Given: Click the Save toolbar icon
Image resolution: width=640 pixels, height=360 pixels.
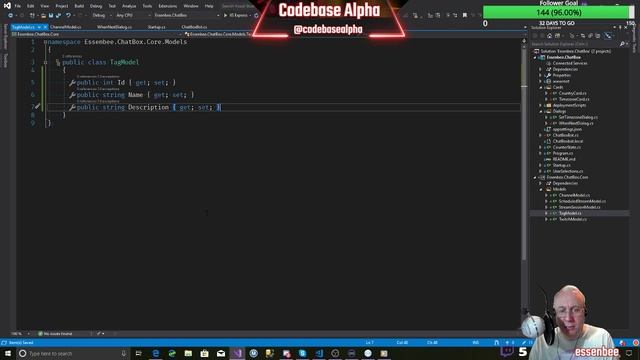Looking at the screenshot, I should 51,15.
